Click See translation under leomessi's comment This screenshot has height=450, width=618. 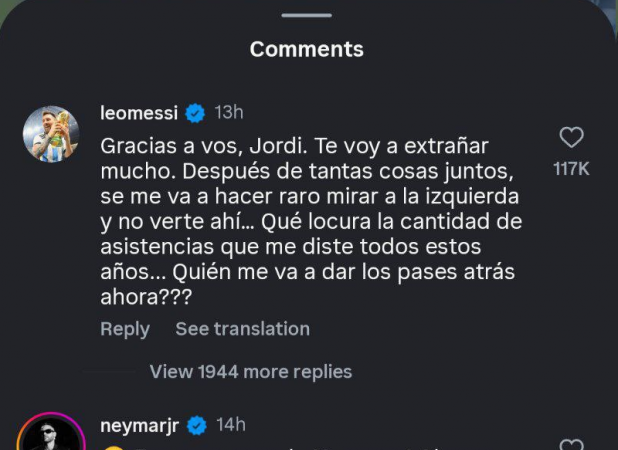tap(242, 329)
